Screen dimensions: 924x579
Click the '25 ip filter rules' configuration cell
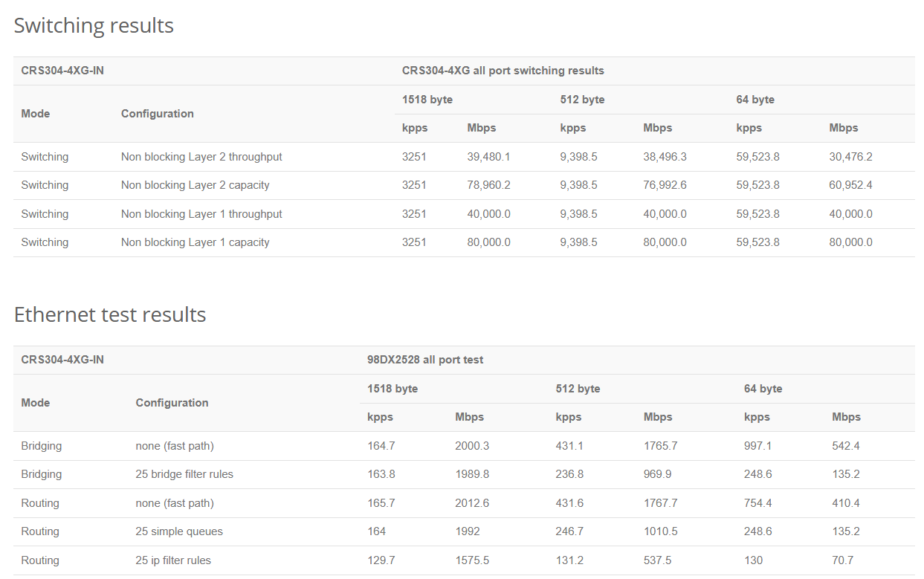click(173, 561)
